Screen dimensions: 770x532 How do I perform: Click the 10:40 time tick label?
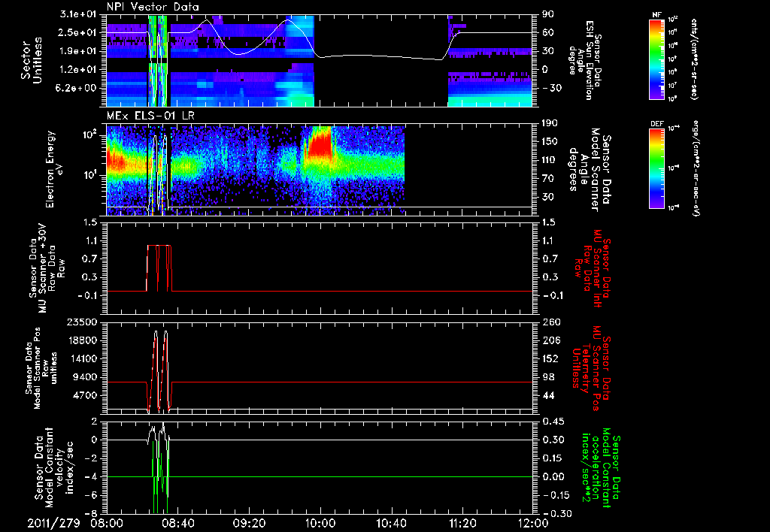tap(391, 523)
